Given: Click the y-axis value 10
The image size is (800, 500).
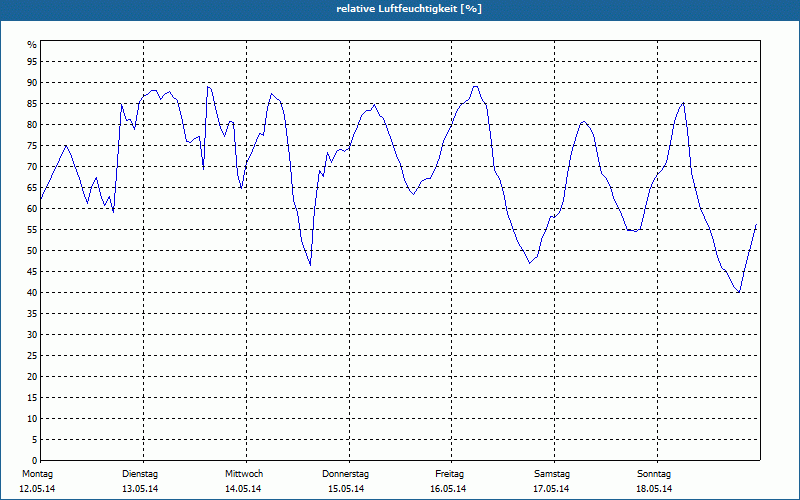Looking at the screenshot, I should coord(32,418).
